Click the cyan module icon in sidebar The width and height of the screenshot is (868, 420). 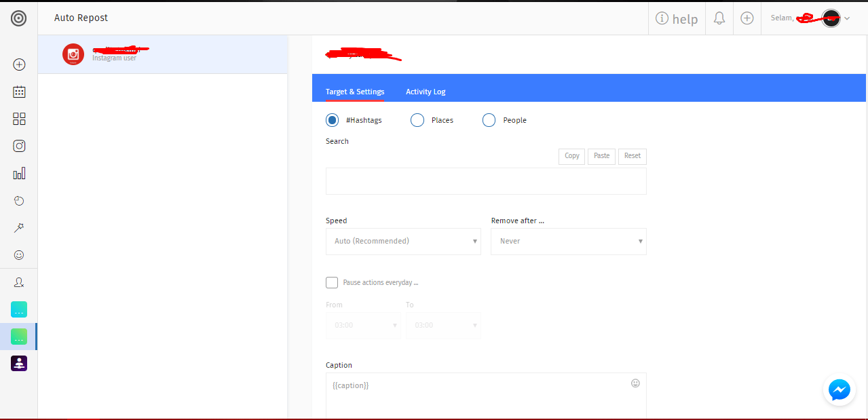click(19, 309)
